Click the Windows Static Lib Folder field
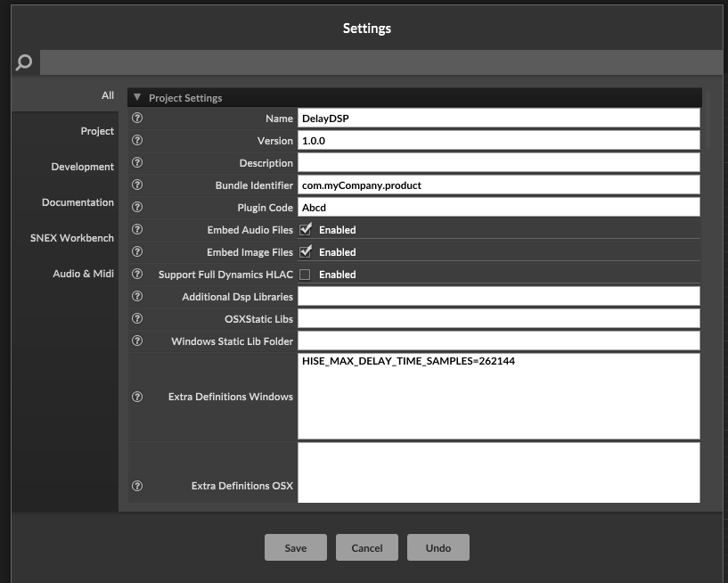Image resolution: width=728 pixels, height=583 pixels. pos(499,341)
